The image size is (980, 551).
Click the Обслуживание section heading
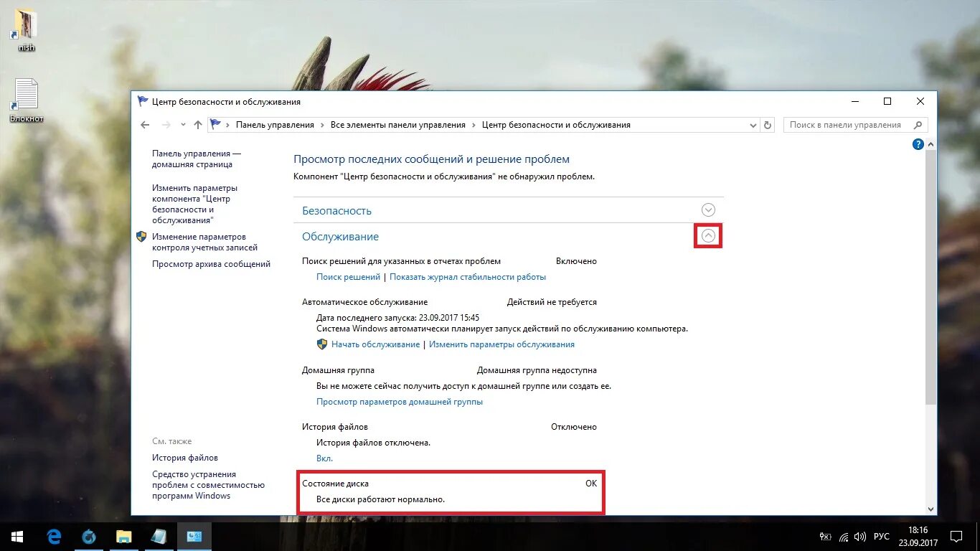pos(340,237)
